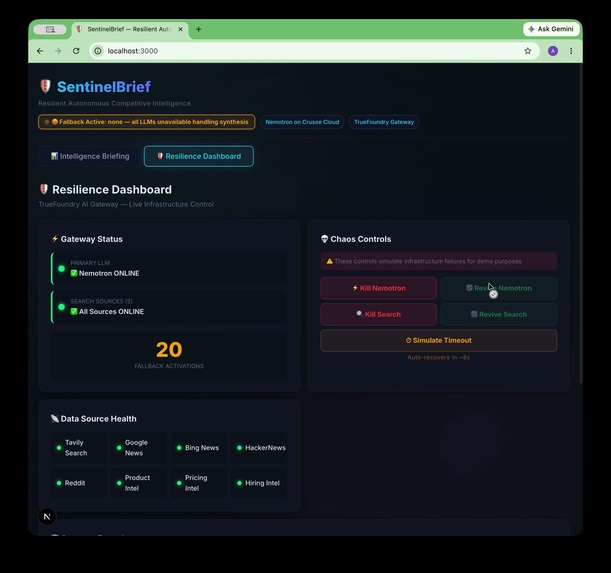Open Chrome three-dot menu
The image size is (611, 573).
tap(571, 51)
